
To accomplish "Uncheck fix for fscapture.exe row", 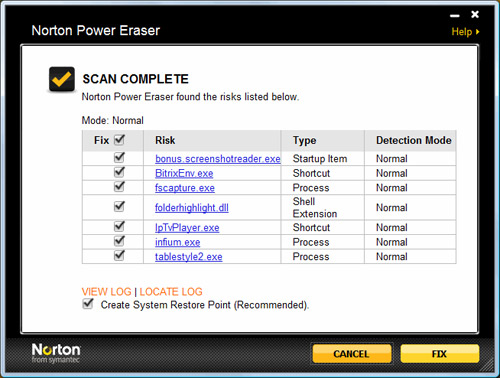I will (119, 187).
